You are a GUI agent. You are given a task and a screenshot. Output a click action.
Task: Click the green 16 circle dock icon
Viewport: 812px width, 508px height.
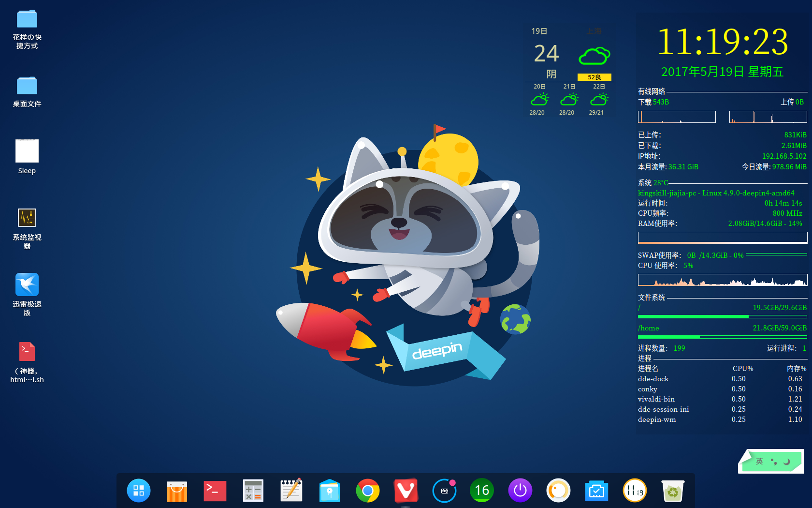(482, 491)
